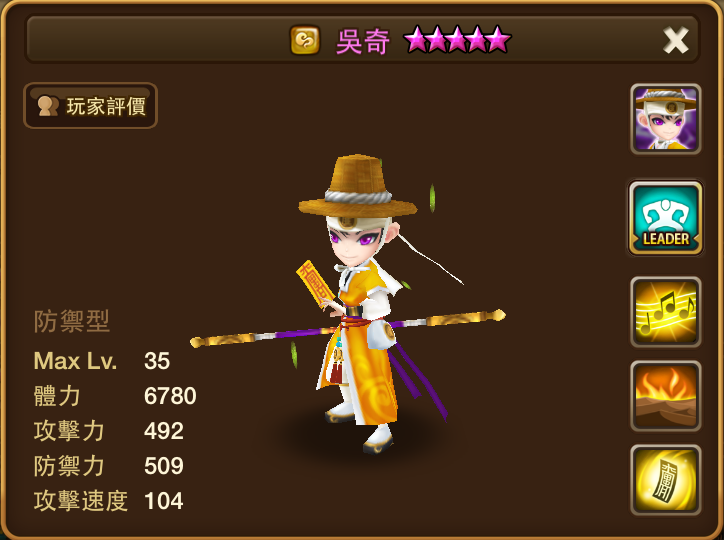Select the flaming desert skill icon
This screenshot has width=724, height=540.
coord(665,396)
